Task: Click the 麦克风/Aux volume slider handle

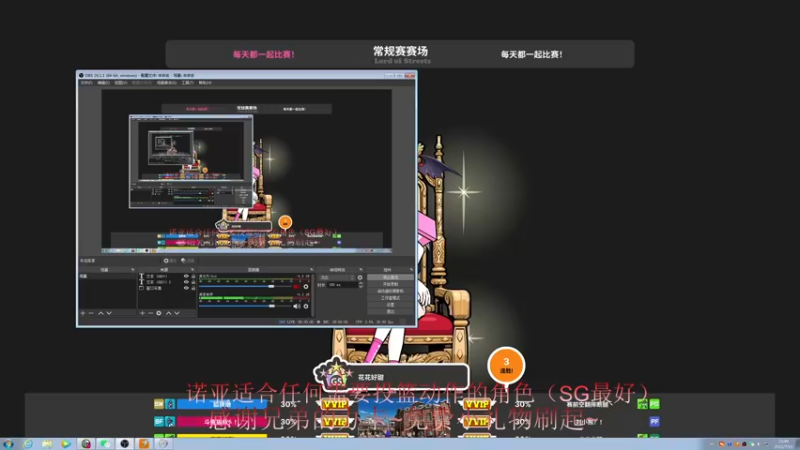Action: (271, 287)
